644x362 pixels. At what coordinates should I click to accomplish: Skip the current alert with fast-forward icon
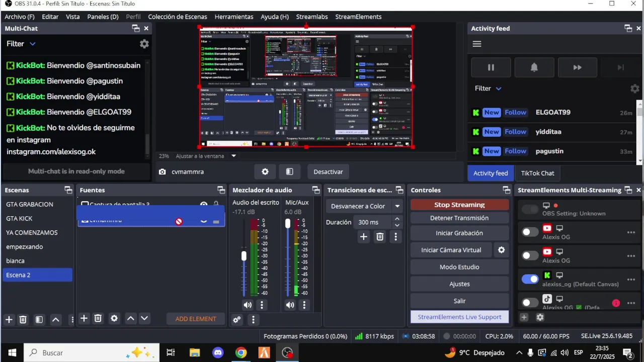coord(578,67)
